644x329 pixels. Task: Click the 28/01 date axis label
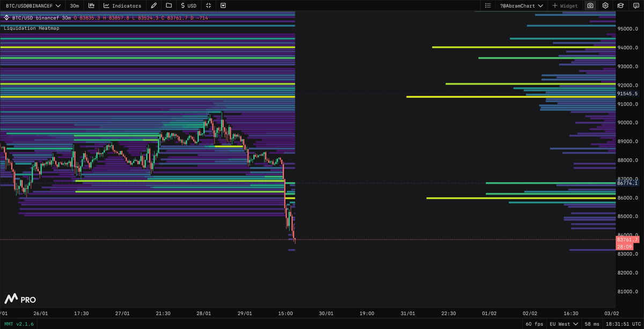pyautogui.click(x=204, y=313)
